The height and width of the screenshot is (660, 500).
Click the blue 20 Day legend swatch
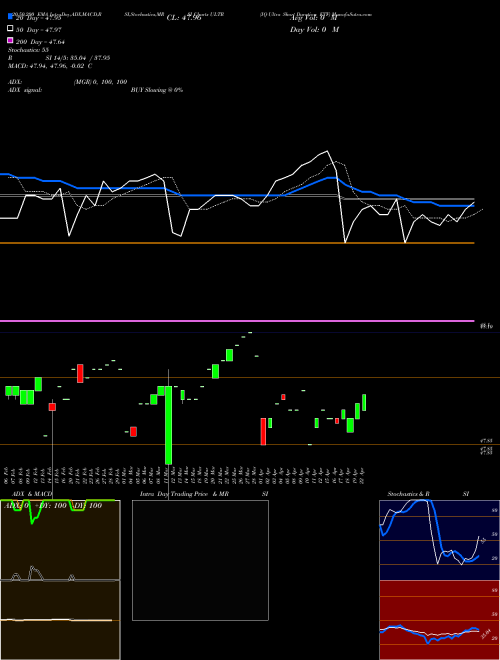10,17
